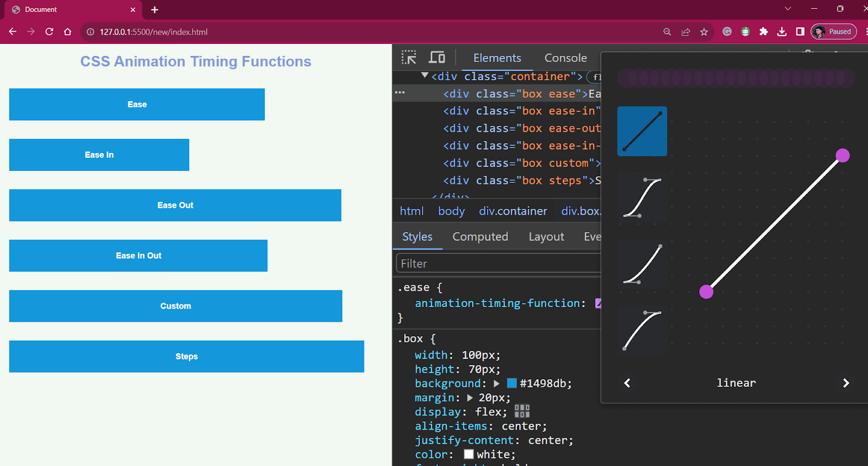This screenshot has width=868, height=466.
Task: Toggle the device toolbar icon
Action: click(x=437, y=58)
